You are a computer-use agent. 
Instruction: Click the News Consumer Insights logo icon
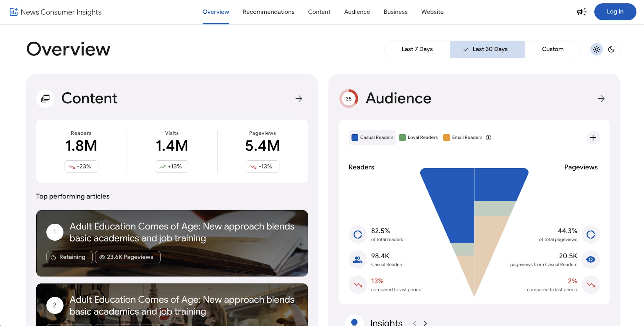tap(14, 12)
